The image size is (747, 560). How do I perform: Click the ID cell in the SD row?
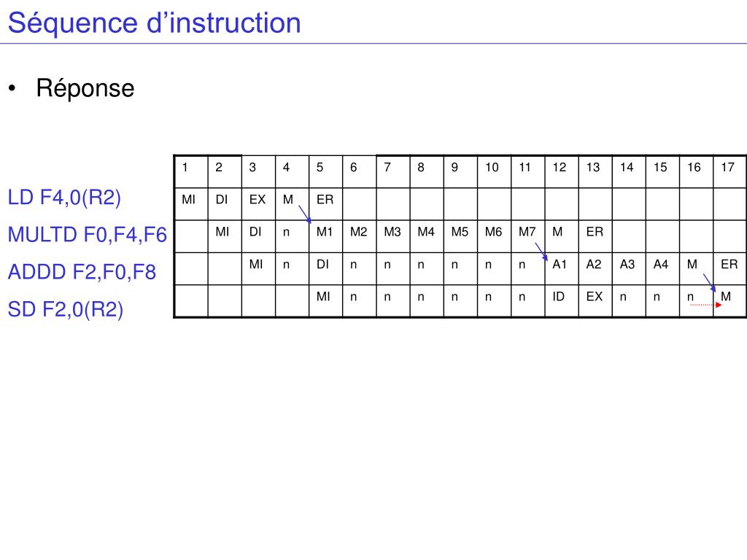562,301
